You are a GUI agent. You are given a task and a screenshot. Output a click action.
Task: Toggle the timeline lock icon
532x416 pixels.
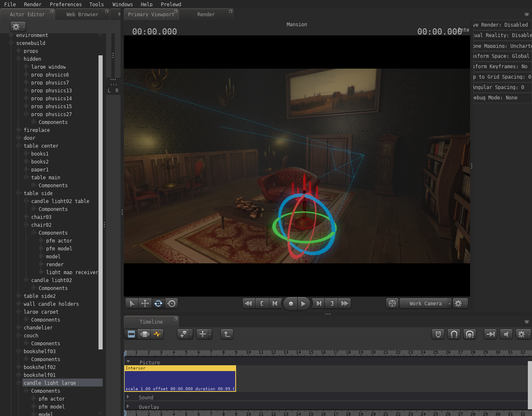point(438,334)
